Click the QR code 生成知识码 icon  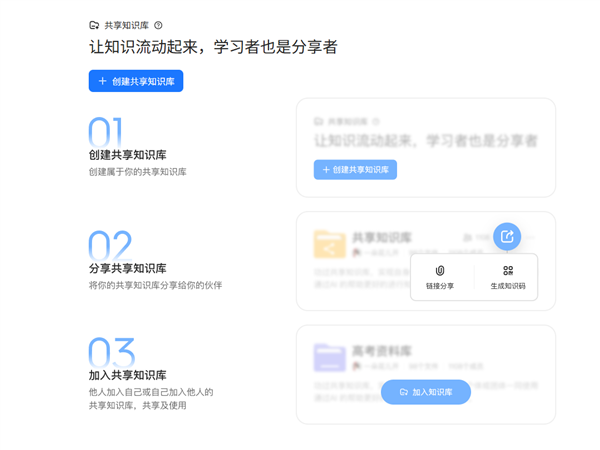(x=508, y=270)
